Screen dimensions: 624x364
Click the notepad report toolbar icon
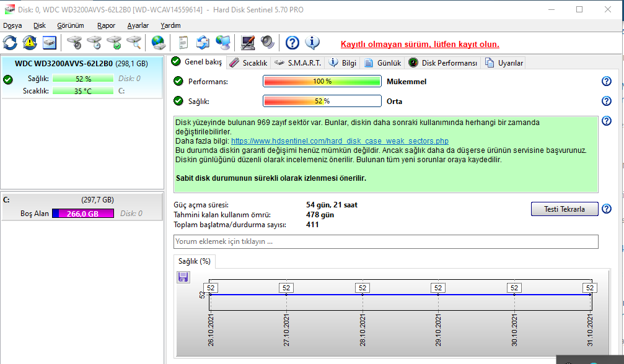point(183,43)
